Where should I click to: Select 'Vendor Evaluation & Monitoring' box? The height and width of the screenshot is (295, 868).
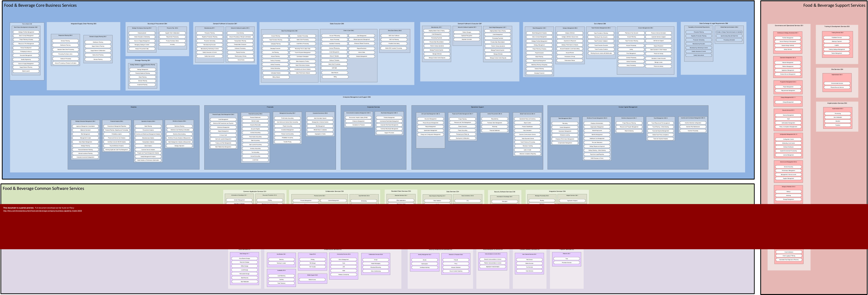click(142, 37)
